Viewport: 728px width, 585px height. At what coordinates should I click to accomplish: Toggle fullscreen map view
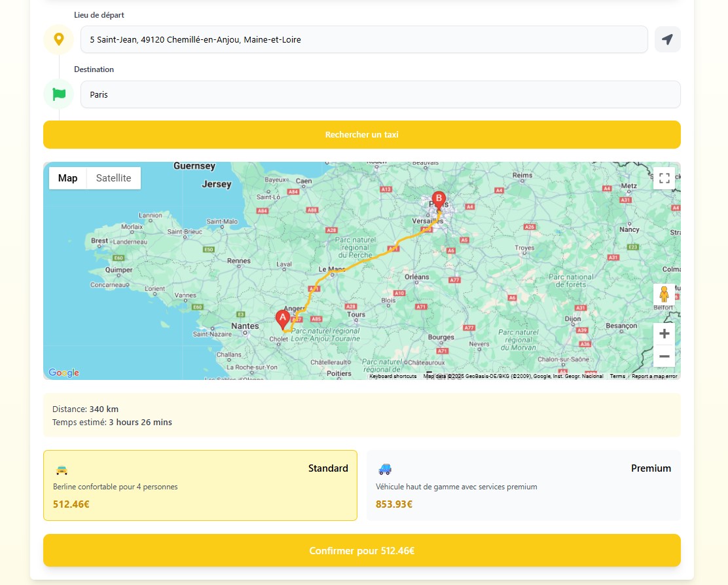(x=664, y=178)
